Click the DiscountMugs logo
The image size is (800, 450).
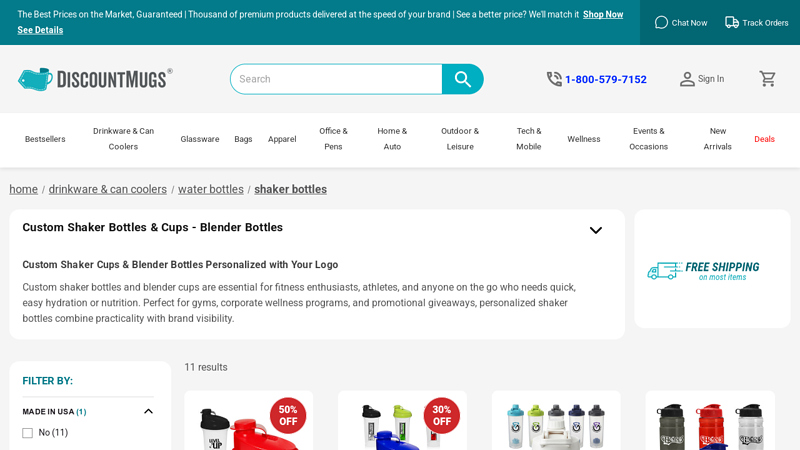pos(95,79)
